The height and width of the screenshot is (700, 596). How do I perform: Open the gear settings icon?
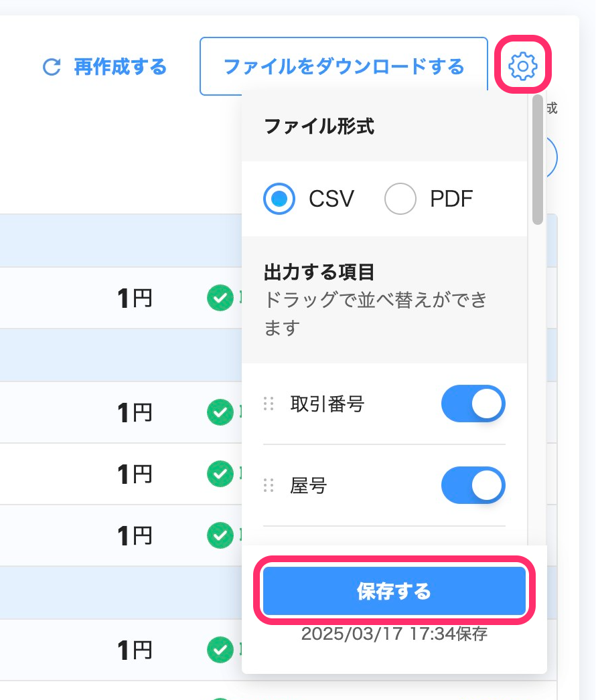pyautogui.click(x=522, y=66)
